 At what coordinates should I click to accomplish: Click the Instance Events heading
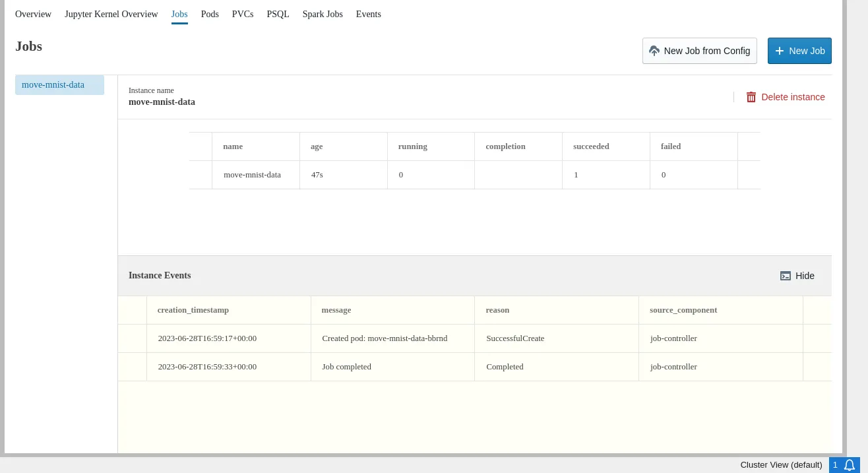[160, 276]
